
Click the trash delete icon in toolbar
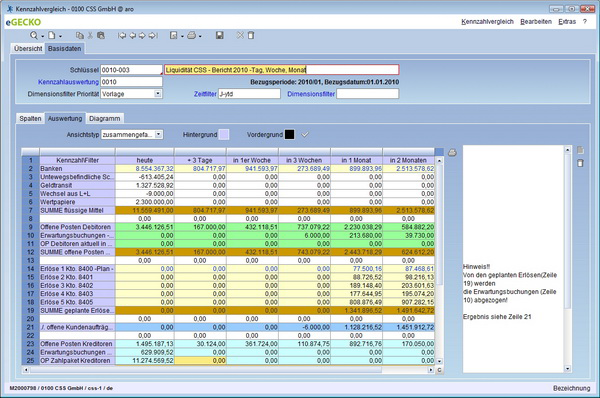[251, 35]
